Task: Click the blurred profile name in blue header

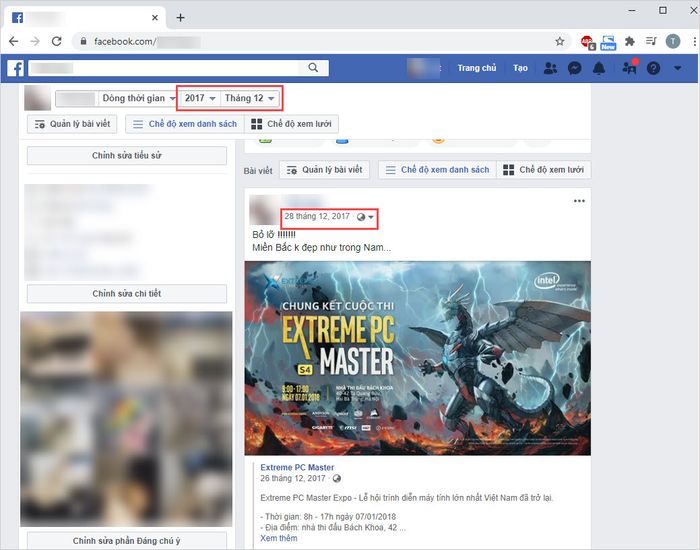Action: [x=423, y=68]
